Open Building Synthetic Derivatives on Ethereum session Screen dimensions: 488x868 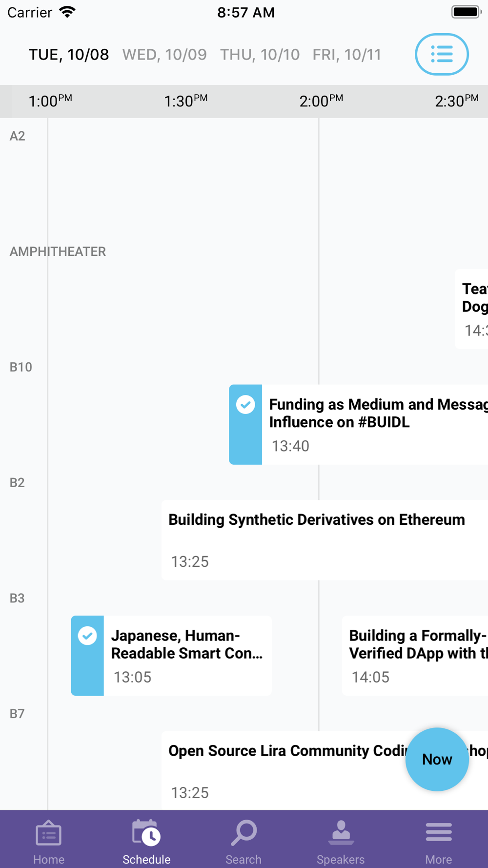tap(316, 539)
